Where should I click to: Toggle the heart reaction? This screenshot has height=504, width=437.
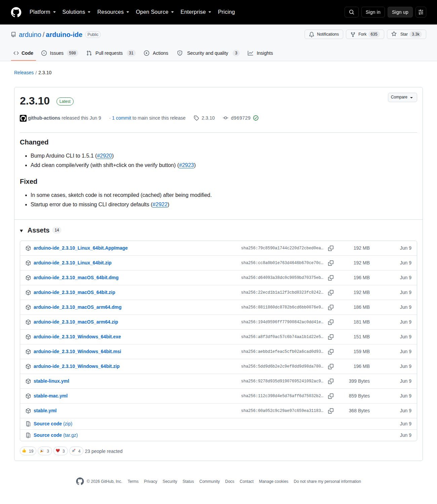tap(61, 451)
